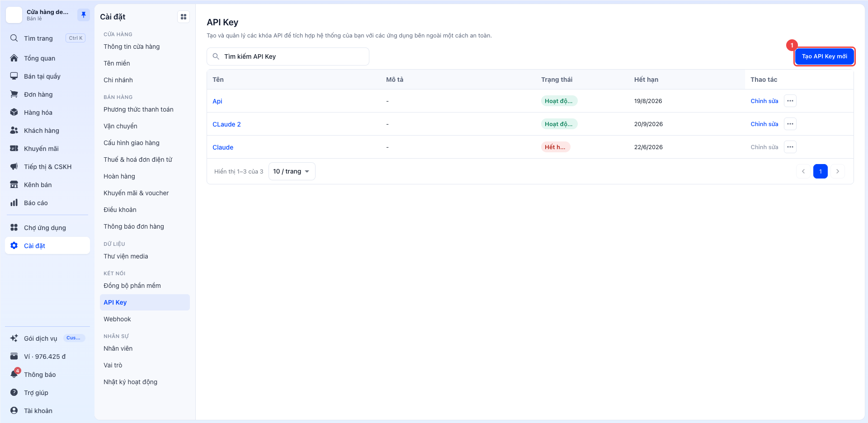Image resolution: width=868 pixels, height=423 pixels.
Task: Open Kênh bán storefront icon
Action: (x=14, y=184)
